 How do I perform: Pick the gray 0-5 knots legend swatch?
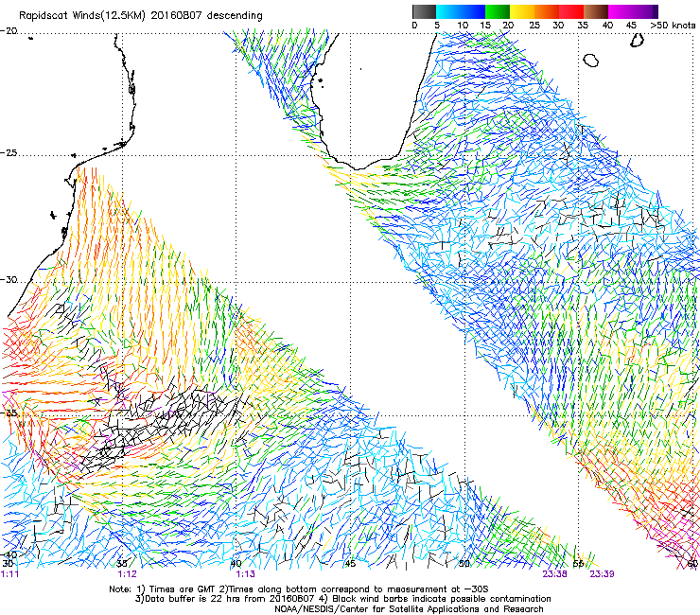click(424, 11)
